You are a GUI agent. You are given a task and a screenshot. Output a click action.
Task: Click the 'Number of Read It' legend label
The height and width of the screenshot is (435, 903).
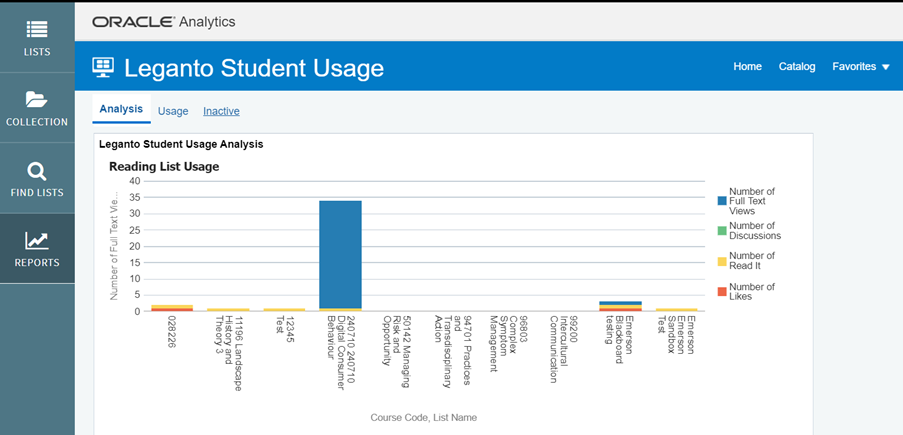[752, 261]
